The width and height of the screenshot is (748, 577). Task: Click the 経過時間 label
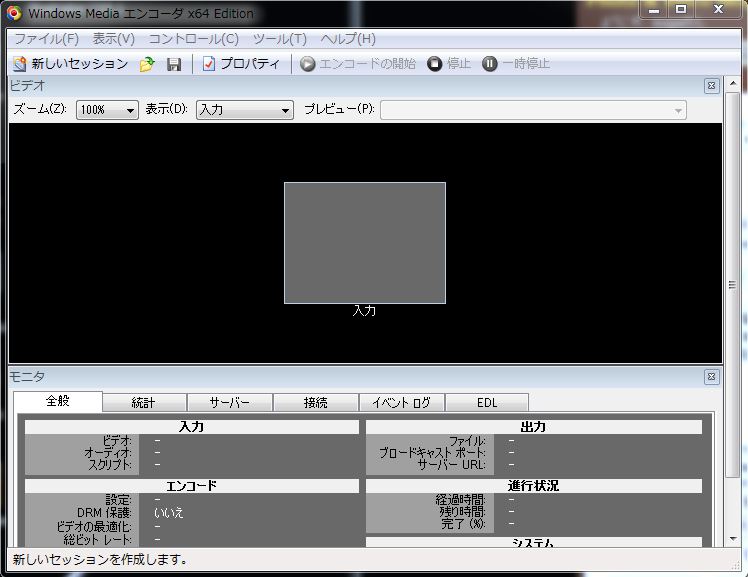point(460,500)
